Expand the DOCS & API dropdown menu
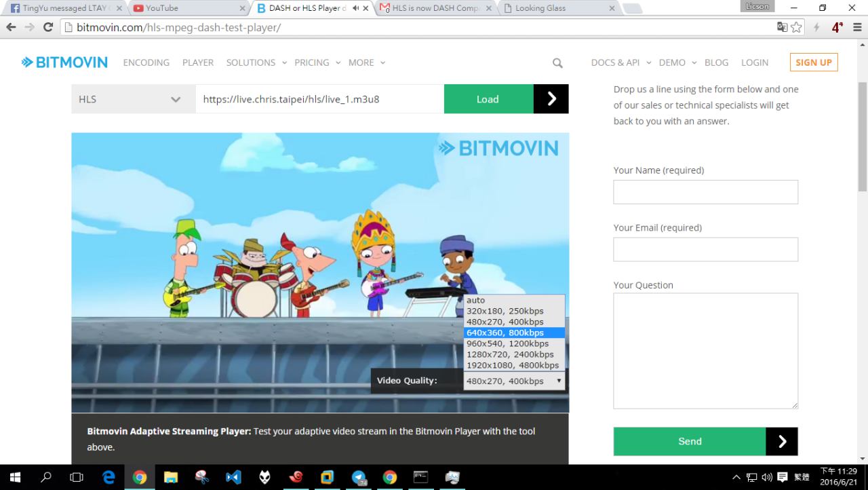 [x=620, y=62]
